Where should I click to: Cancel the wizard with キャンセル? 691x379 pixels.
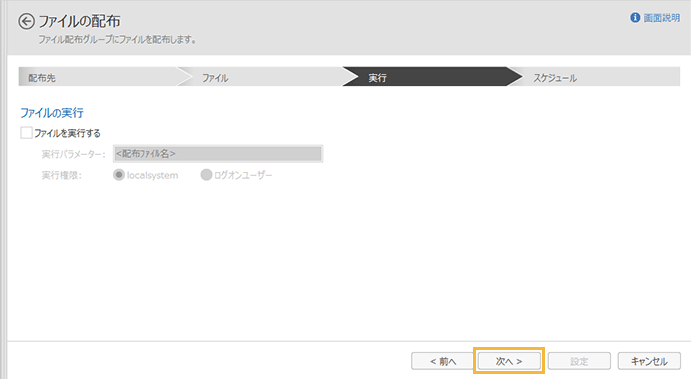pos(649,361)
